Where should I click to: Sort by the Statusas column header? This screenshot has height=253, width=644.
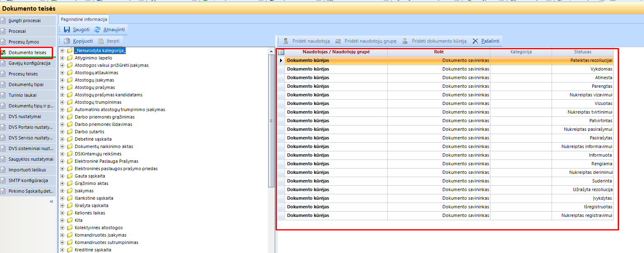pos(583,52)
